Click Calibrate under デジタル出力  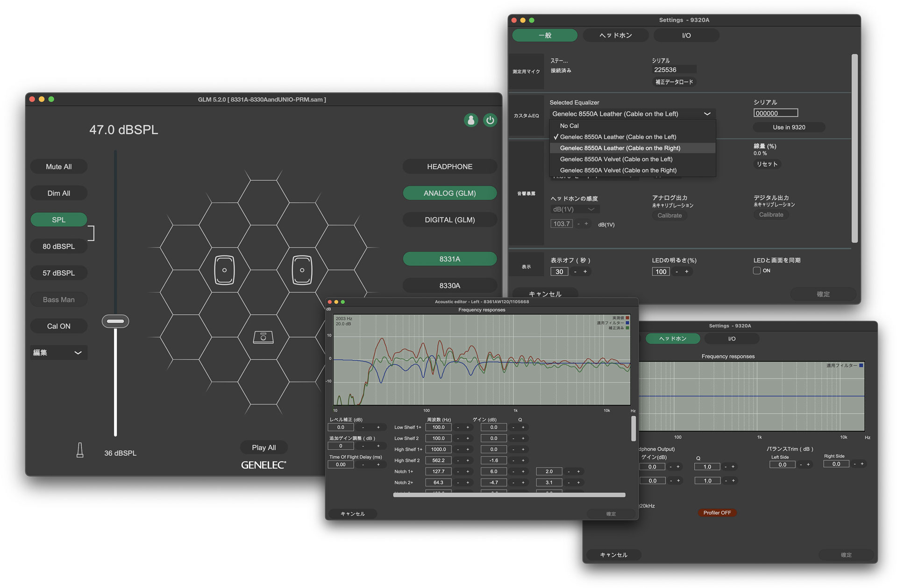pos(771,215)
